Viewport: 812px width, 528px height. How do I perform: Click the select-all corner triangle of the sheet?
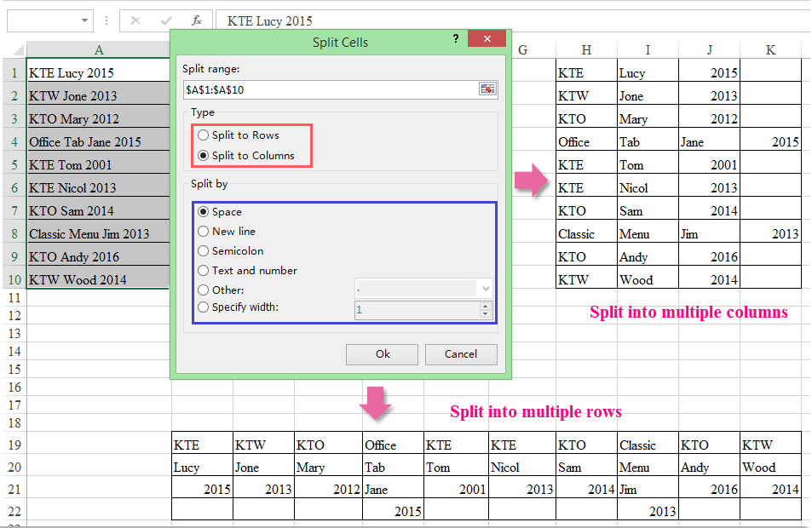tap(18, 49)
